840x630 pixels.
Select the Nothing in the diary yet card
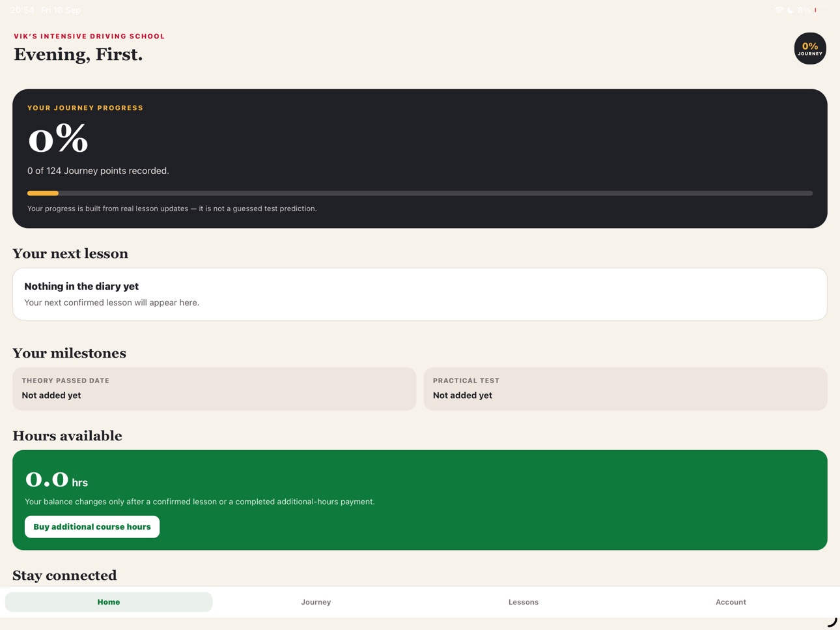420,294
